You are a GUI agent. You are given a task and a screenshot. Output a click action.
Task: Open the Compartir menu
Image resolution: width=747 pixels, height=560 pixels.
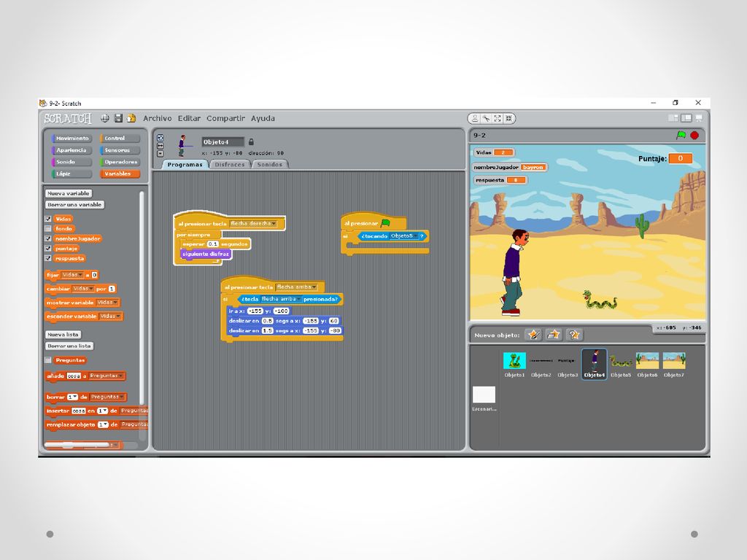(226, 118)
